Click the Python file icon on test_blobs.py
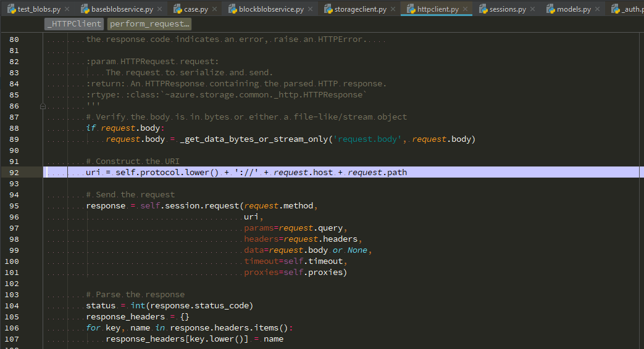The image size is (644, 349). coord(12,9)
